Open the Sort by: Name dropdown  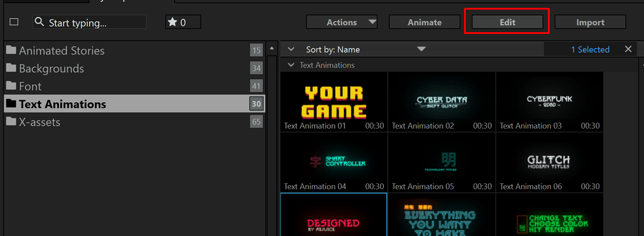coord(365,50)
